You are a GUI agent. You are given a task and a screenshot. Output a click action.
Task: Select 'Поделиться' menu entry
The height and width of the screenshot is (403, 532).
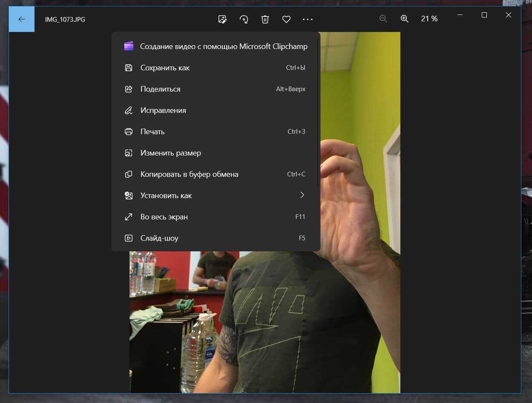point(160,89)
